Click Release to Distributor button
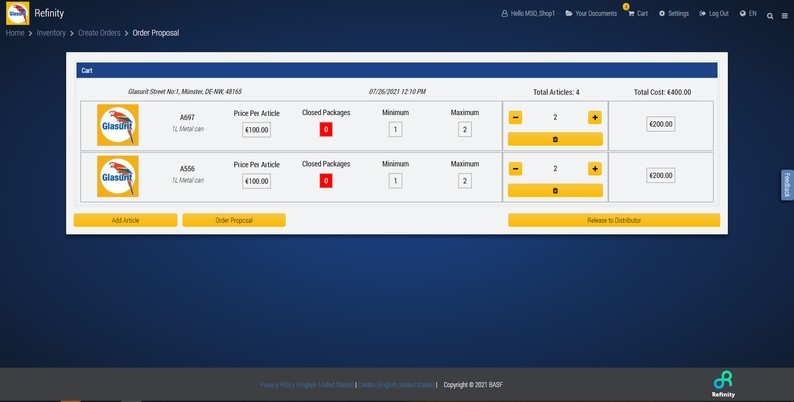794x402 pixels. click(x=614, y=220)
